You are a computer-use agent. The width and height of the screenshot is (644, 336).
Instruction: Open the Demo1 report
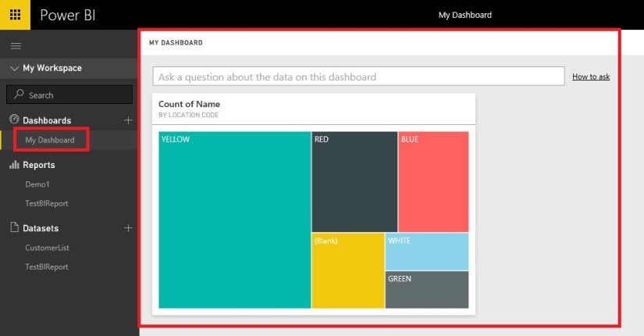pos(37,184)
